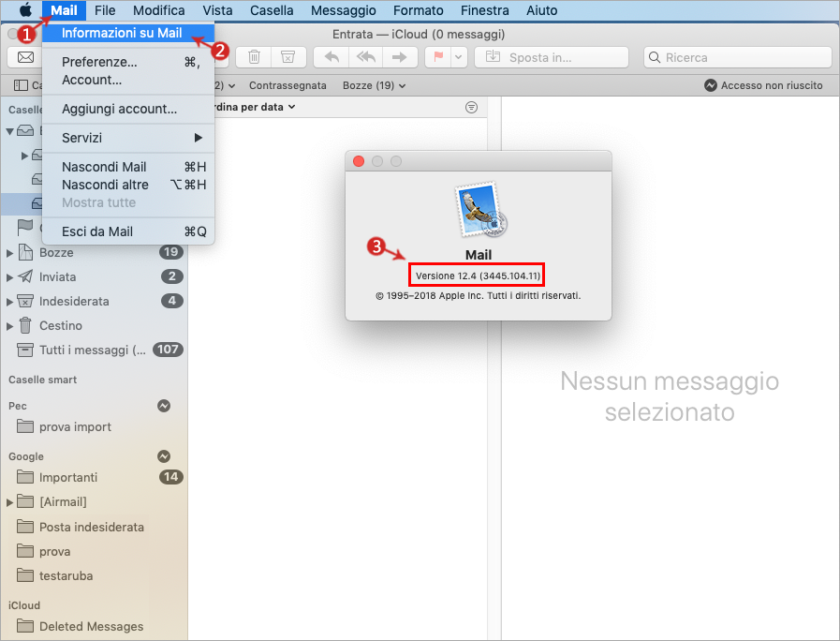Click Aggiungi account menu item
The image size is (840, 641).
coord(119,109)
